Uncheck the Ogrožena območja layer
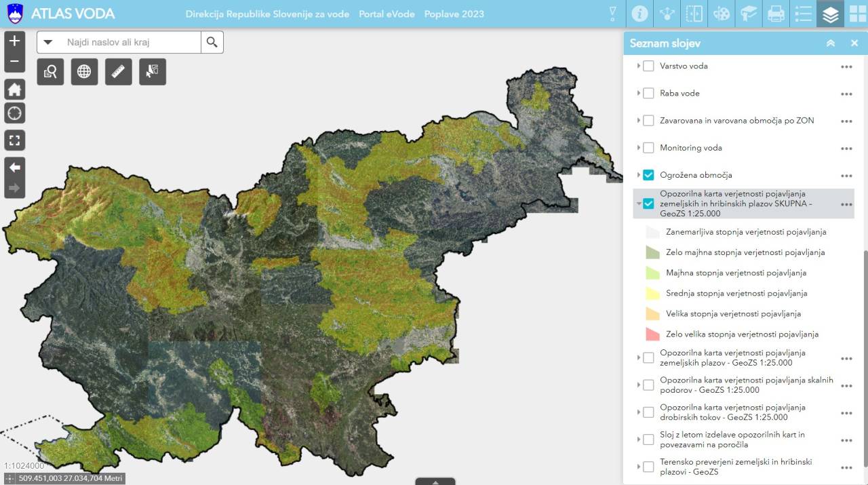 [648, 175]
